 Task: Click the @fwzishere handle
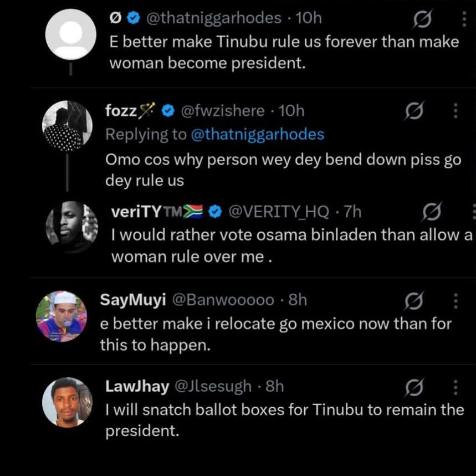click(x=223, y=111)
